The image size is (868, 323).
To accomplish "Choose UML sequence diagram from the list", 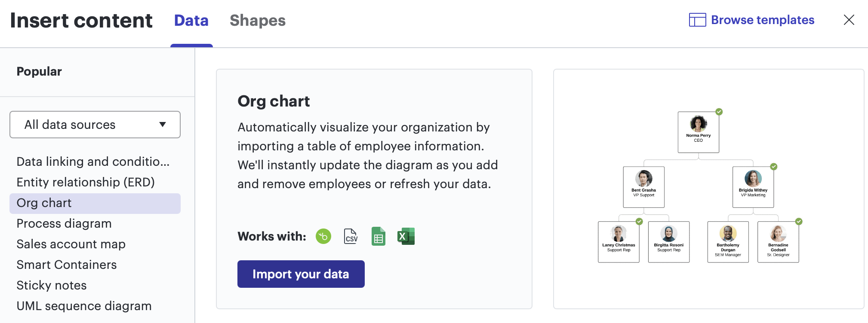I will click(x=84, y=306).
